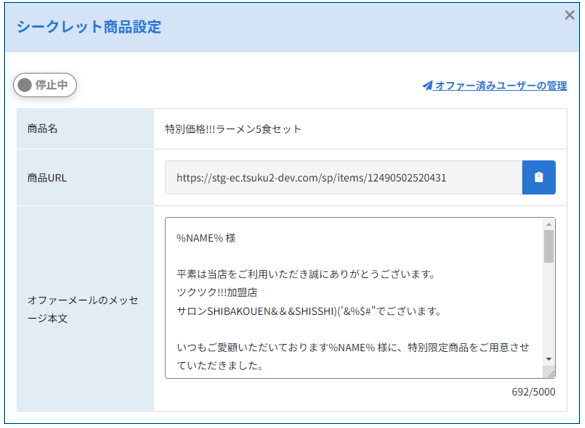
Task: Click the paper plane icon beside the link
Action: (428, 85)
